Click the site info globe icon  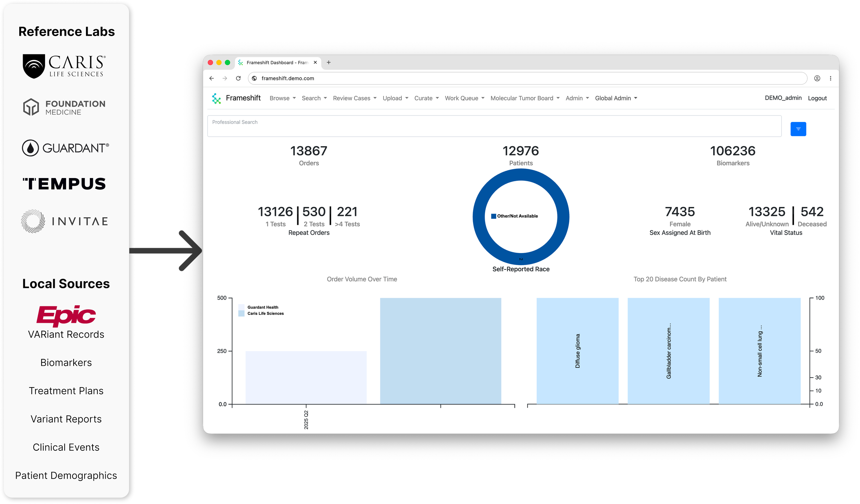(x=255, y=78)
